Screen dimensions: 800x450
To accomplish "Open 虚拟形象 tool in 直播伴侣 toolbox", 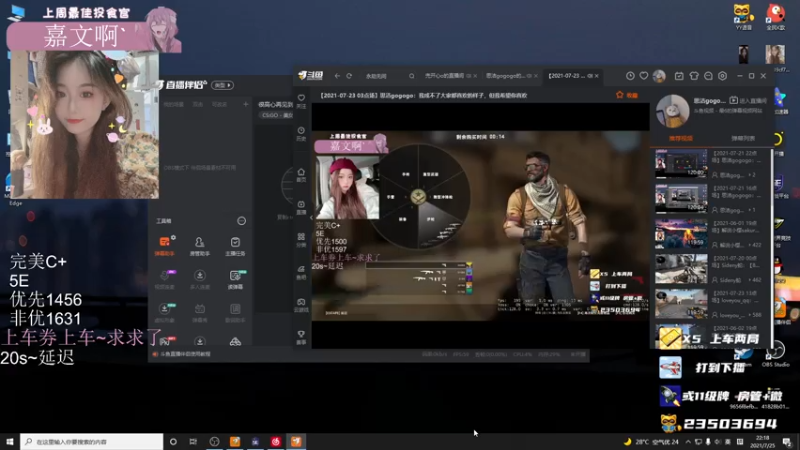I will [165, 312].
